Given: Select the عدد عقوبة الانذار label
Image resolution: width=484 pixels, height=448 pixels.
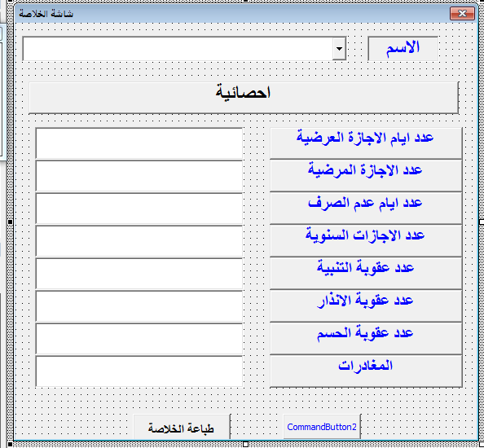Looking at the screenshot, I should [366, 306].
